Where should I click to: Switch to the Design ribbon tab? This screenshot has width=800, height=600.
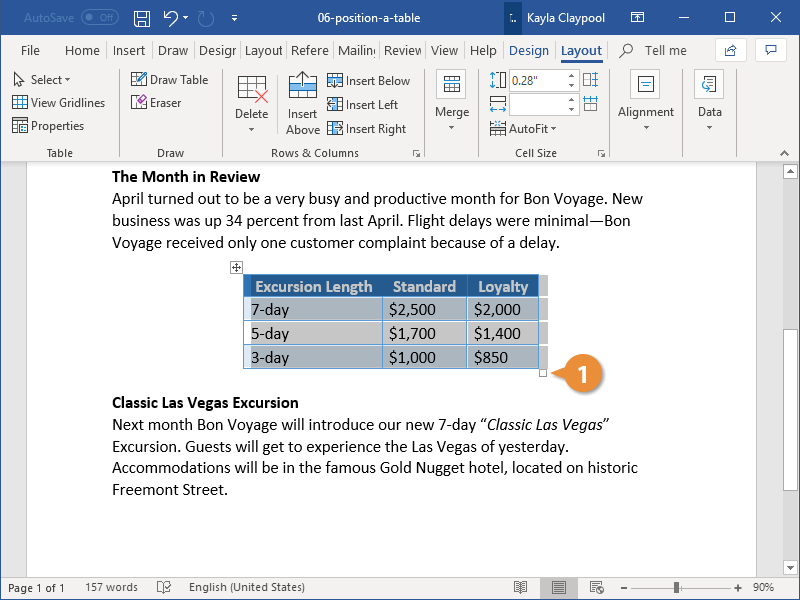[x=529, y=50]
